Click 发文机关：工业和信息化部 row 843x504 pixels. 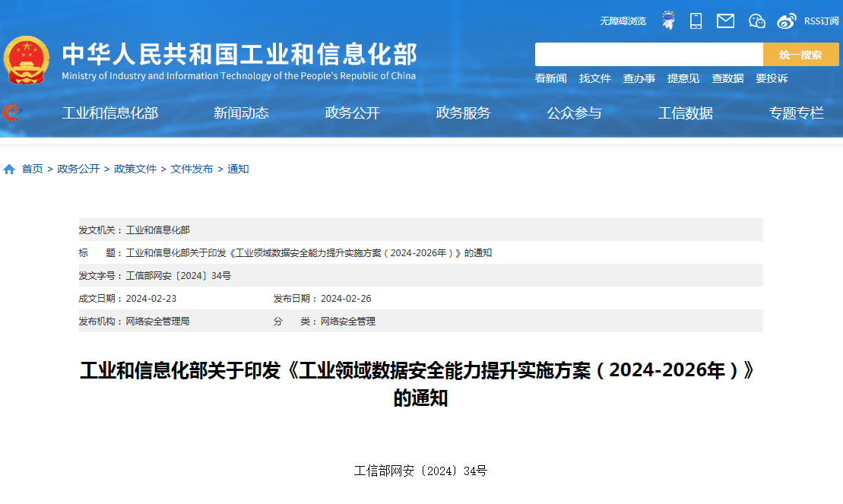click(x=421, y=230)
